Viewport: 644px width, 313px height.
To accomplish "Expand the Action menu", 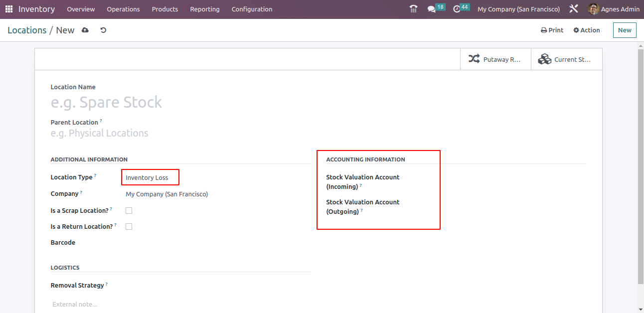I will click(x=587, y=30).
